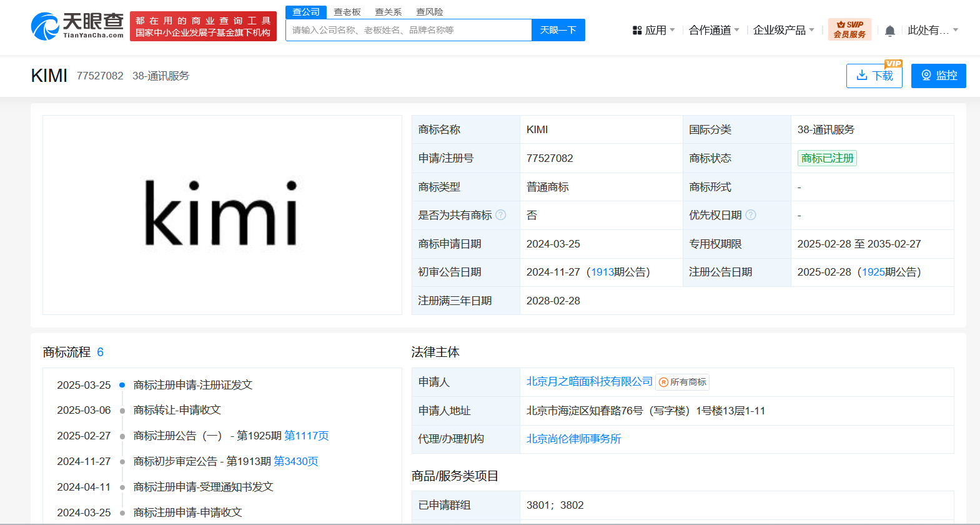
Task: Click the 监控 monitor button
Action: (939, 76)
